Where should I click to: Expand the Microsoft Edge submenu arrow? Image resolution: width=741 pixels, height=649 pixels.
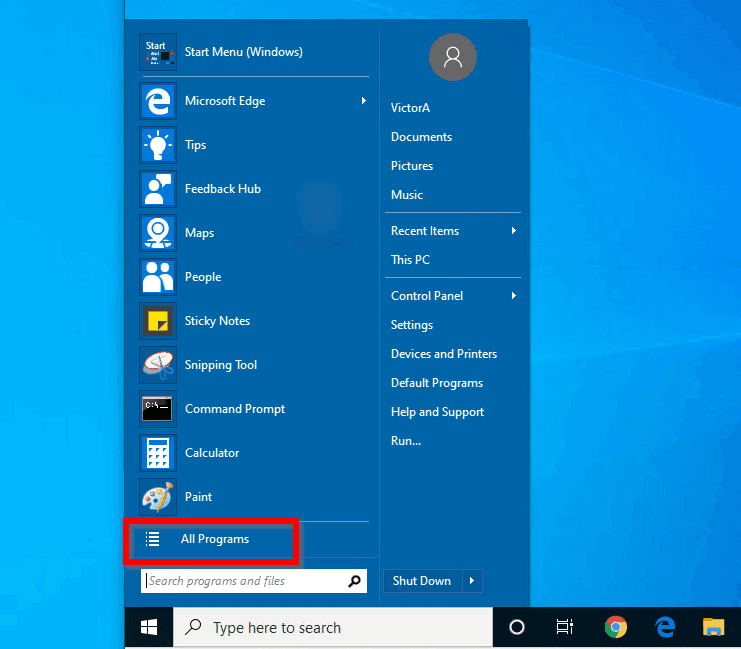coord(363,100)
